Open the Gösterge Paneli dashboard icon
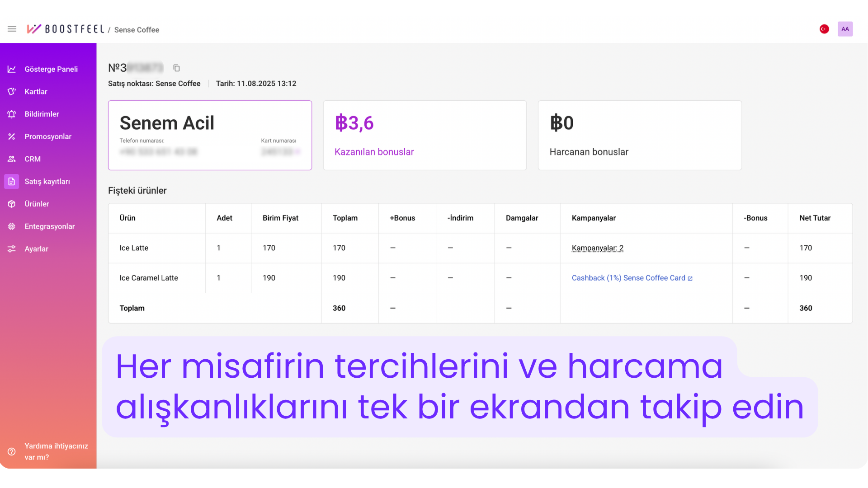868x488 pixels. point(12,69)
